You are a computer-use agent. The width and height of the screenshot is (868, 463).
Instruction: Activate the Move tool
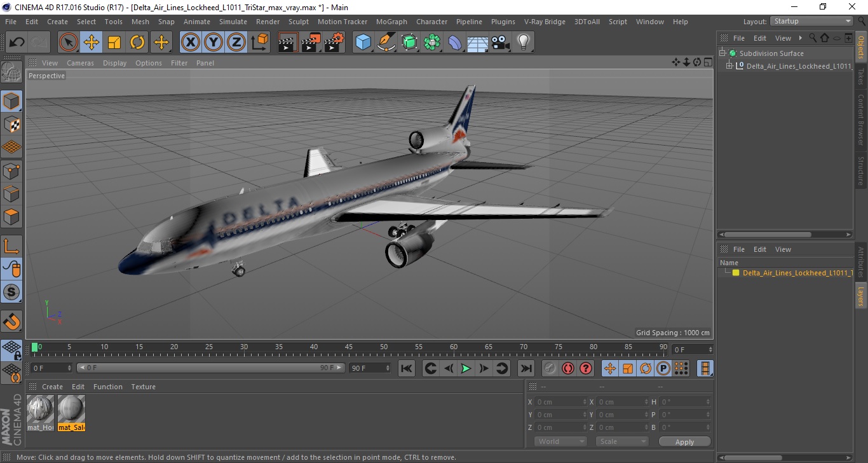(92, 43)
